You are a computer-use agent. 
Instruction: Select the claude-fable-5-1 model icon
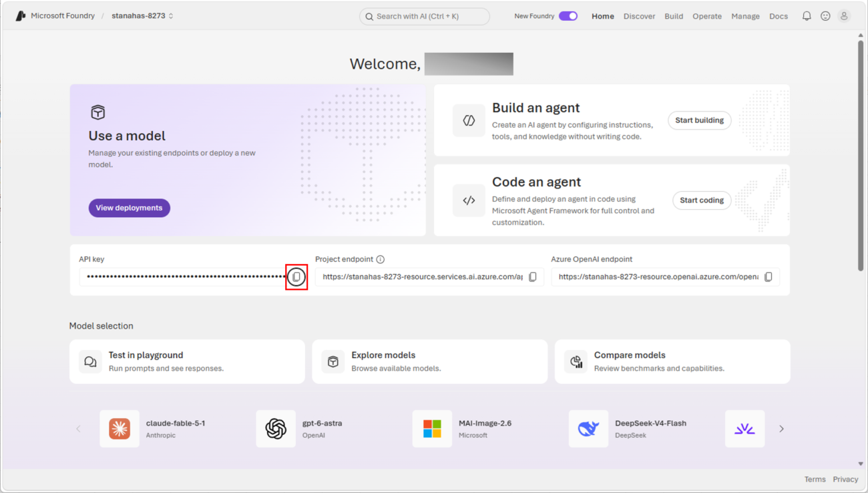(x=120, y=429)
